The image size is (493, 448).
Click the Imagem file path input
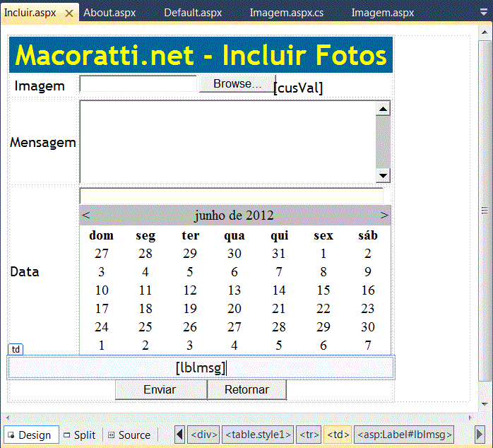click(x=138, y=83)
